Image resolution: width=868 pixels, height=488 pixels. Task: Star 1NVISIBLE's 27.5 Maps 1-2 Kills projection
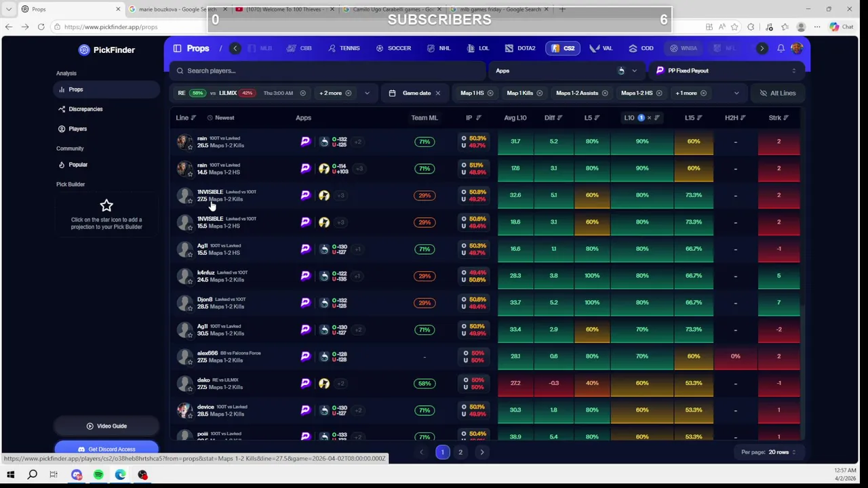click(190, 201)
